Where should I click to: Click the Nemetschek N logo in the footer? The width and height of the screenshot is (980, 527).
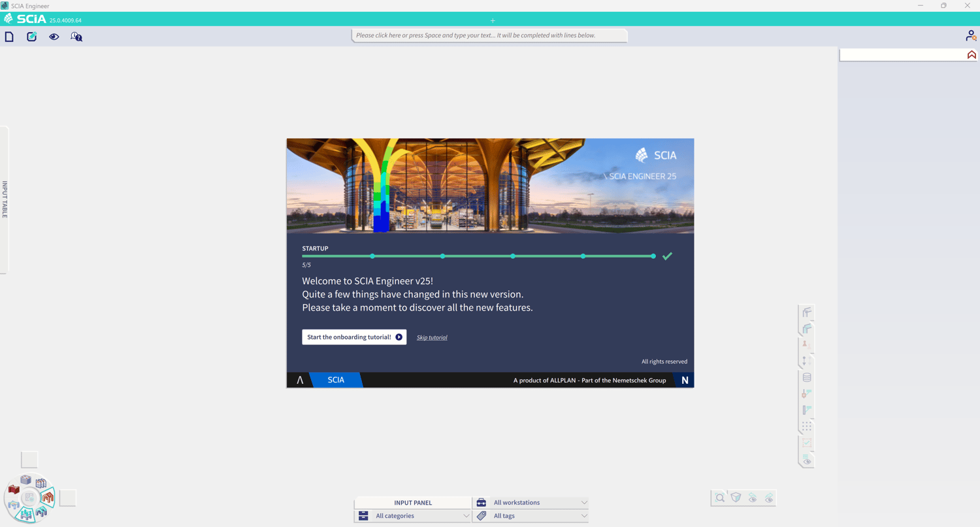pos(685,380)
